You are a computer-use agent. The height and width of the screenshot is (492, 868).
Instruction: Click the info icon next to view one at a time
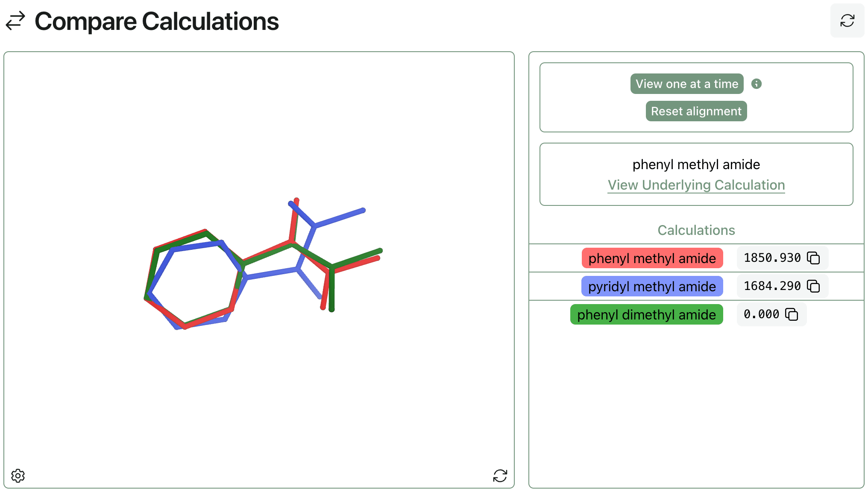point(757,84)
